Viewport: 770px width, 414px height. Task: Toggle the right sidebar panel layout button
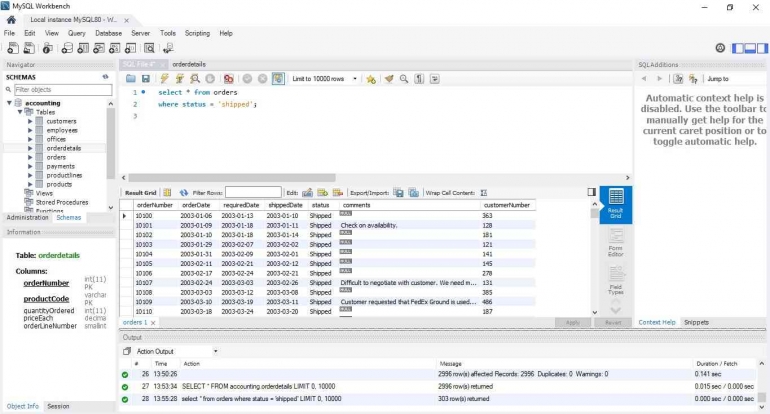pos(762,48)
